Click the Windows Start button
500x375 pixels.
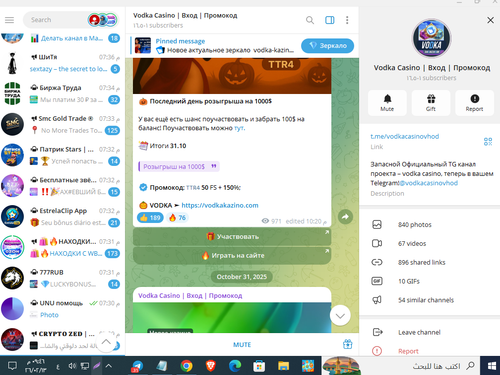[491, 366]
